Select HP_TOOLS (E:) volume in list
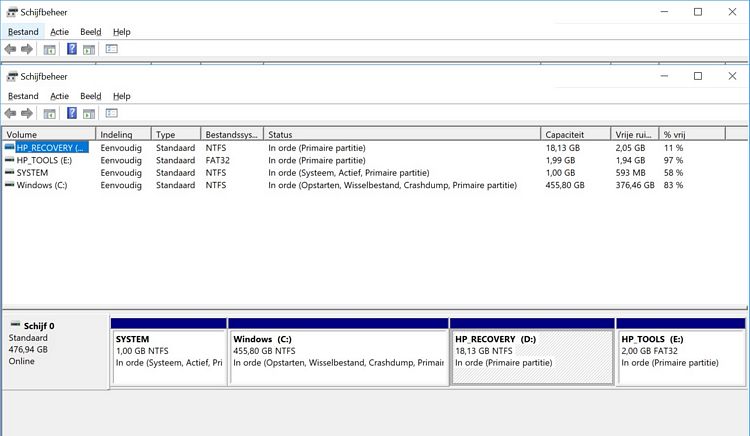The width and height of the screenshot is (750, 436). [x=44, y=160]
